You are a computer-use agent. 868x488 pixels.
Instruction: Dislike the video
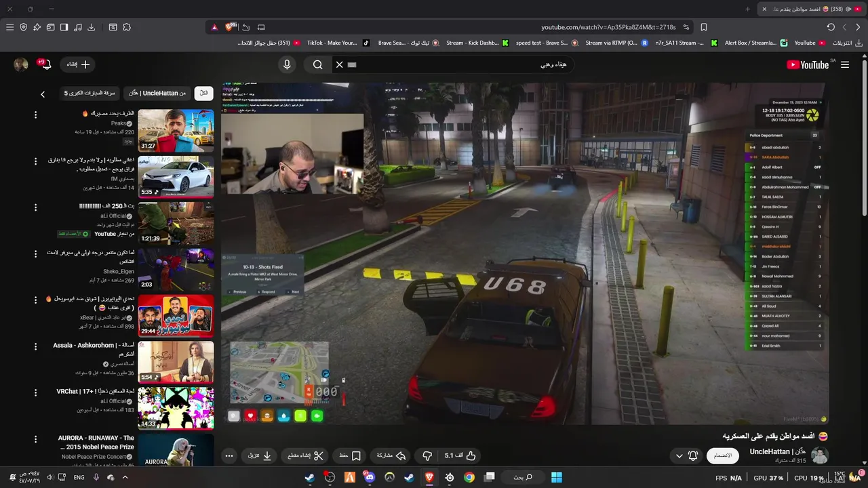(x=427, y=455)
